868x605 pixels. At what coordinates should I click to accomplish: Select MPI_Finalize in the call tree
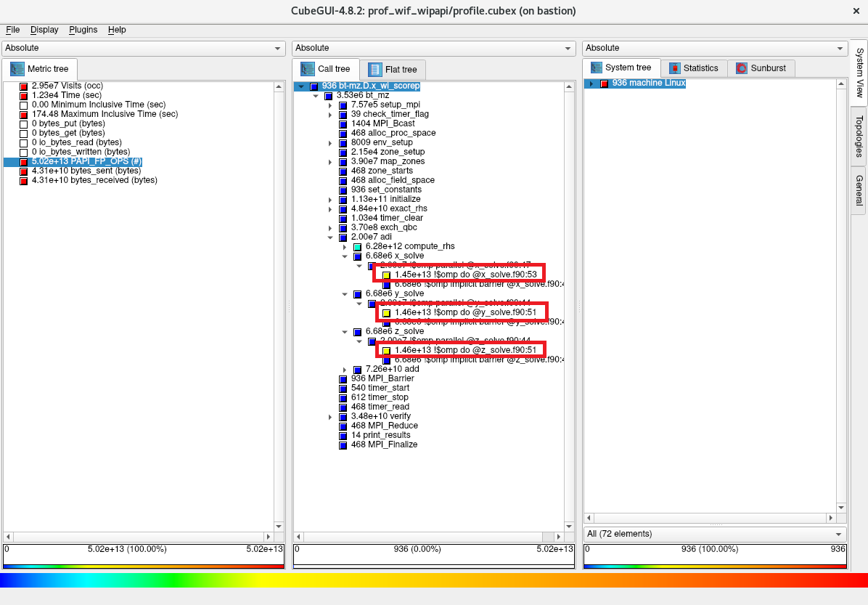(x=384, y=444)
